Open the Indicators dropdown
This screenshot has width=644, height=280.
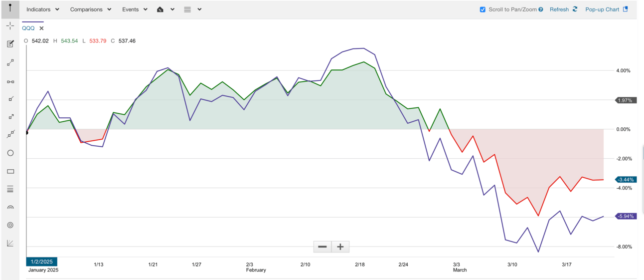coord(42,9)
